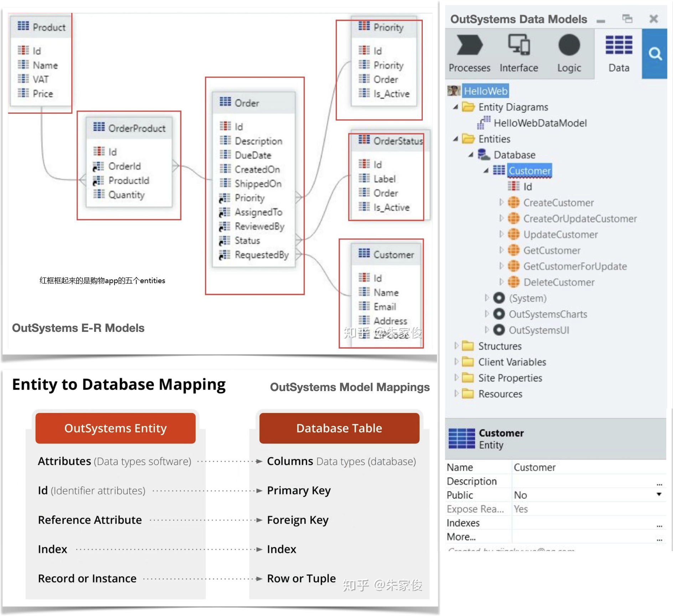Collapse the Customer entity tree node
Image resolution: width=673 pixels, height=616 pixels.
tap(486, 171)
